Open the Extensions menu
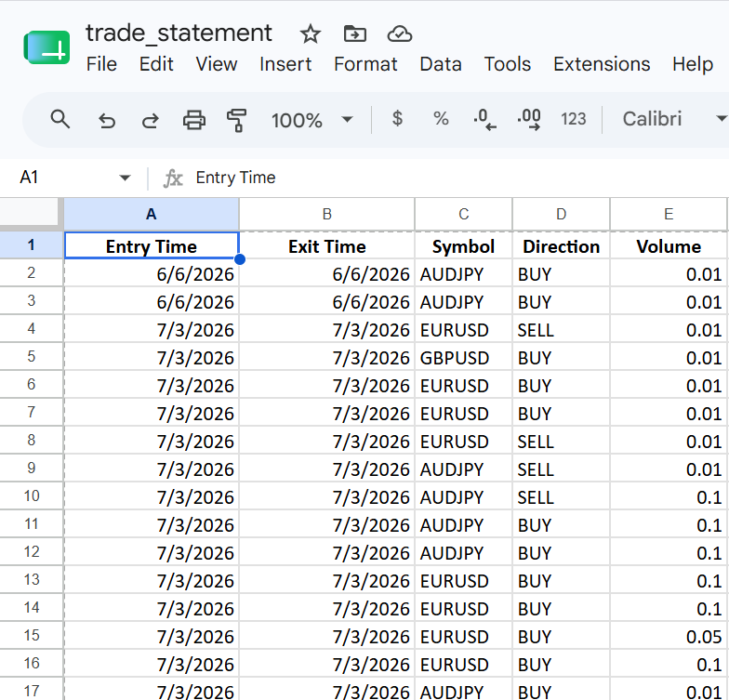 pos(602,64)
